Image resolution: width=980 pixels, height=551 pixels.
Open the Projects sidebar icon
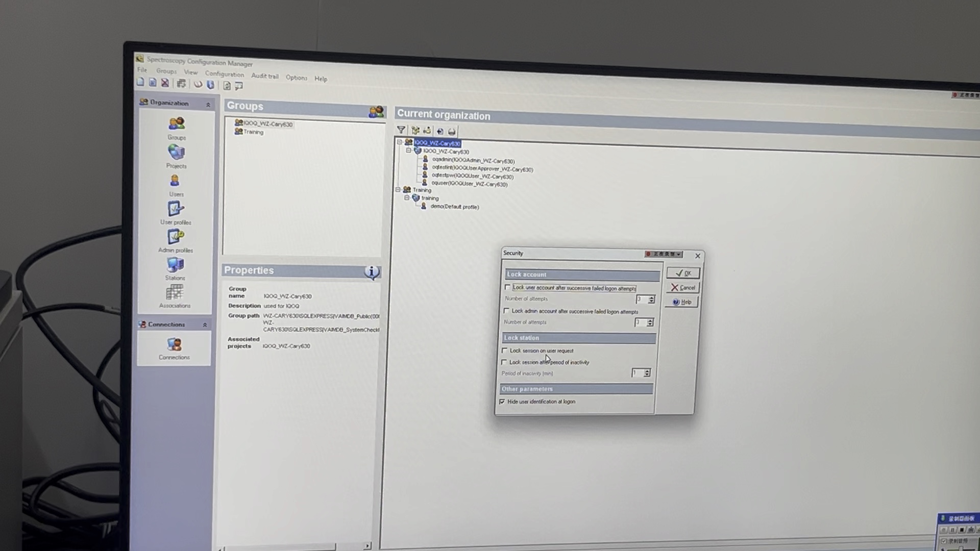(x=176, y=152)
